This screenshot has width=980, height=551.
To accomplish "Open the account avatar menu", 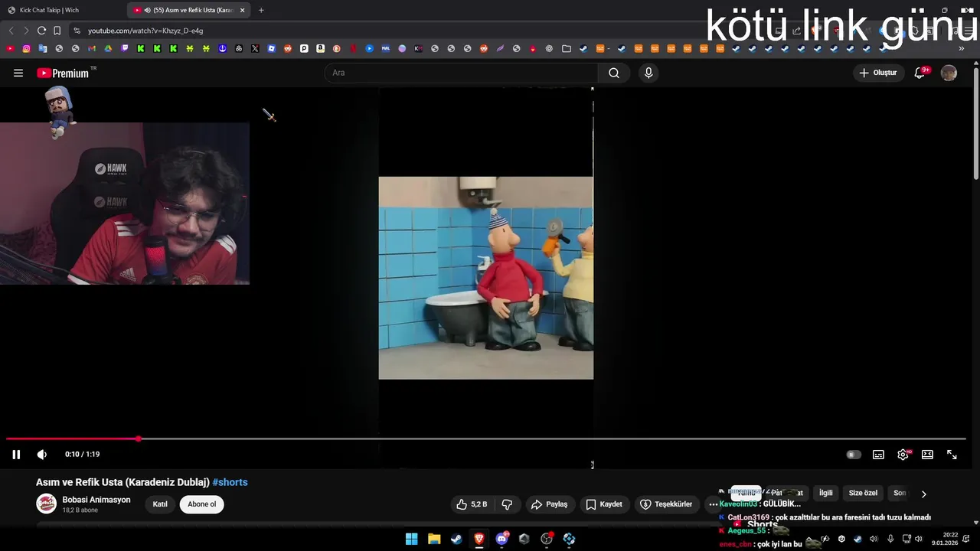I will [x=949, y=73].
